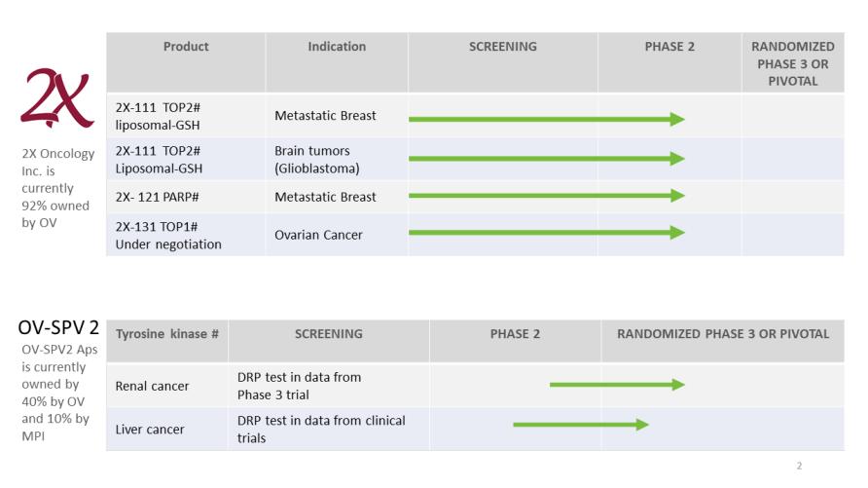The image size is (868, 488).
Task: Click the Metastatic Breast 2X-111 green arrow
Action: coord(546,119)
